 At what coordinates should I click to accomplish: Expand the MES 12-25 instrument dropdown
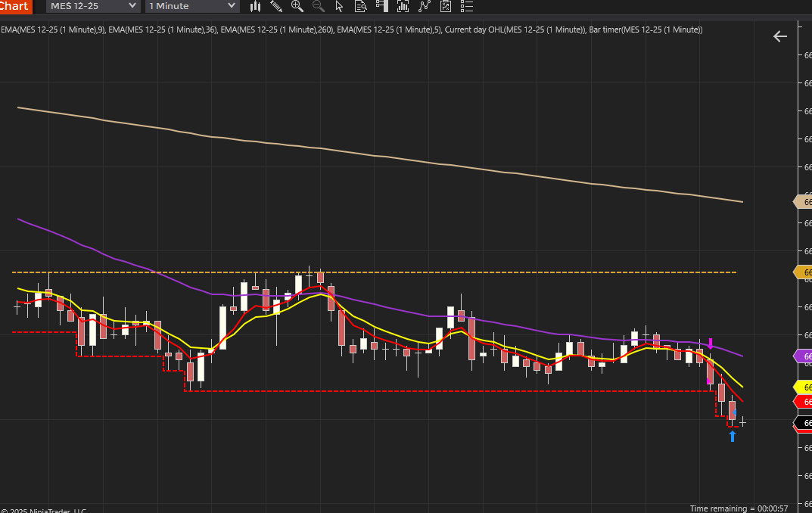coord(93,6)
